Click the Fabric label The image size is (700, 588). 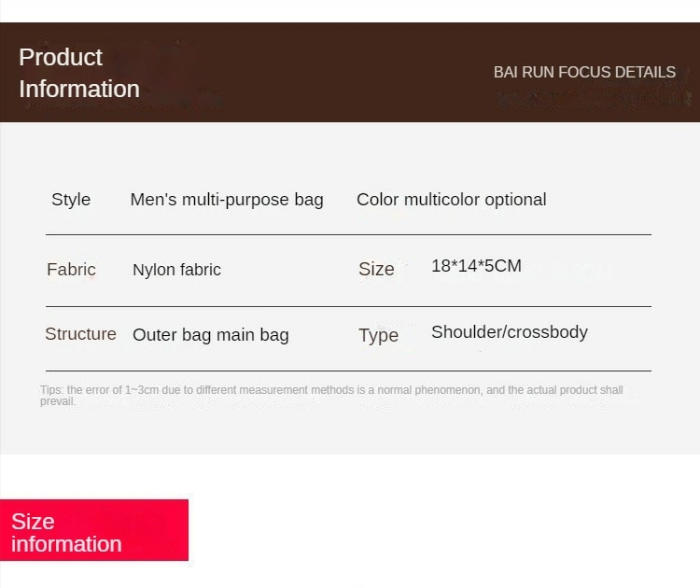[71, 269]
